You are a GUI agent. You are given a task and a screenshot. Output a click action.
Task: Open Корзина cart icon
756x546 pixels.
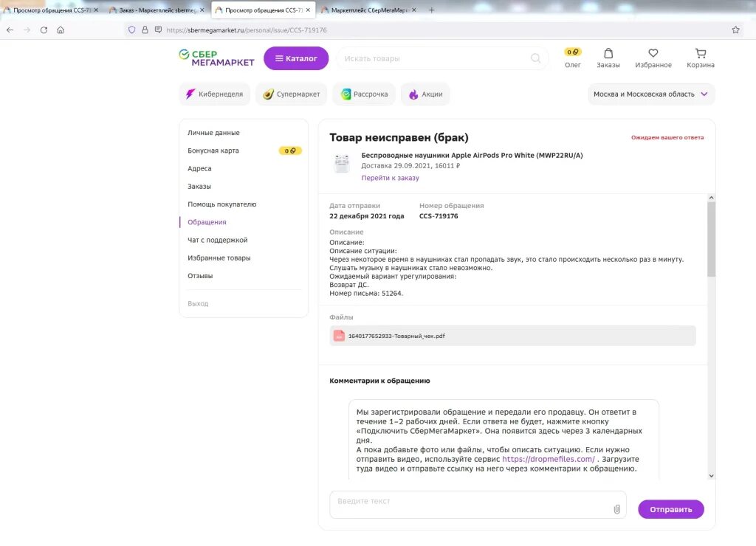[x=701, y=58]
